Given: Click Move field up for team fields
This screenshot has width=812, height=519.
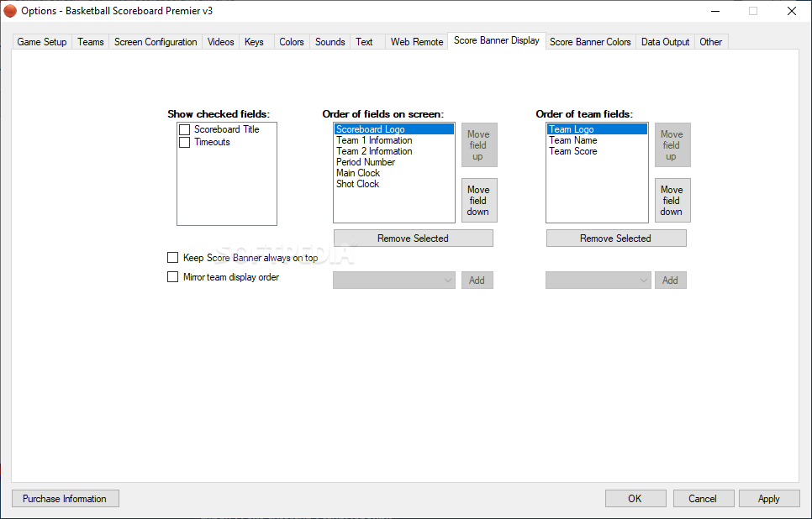Looking at the screenshot, I should point(672,145).
